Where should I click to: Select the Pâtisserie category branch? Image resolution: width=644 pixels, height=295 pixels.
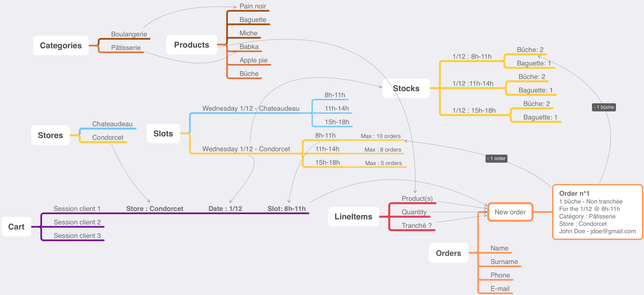(126, 48)
